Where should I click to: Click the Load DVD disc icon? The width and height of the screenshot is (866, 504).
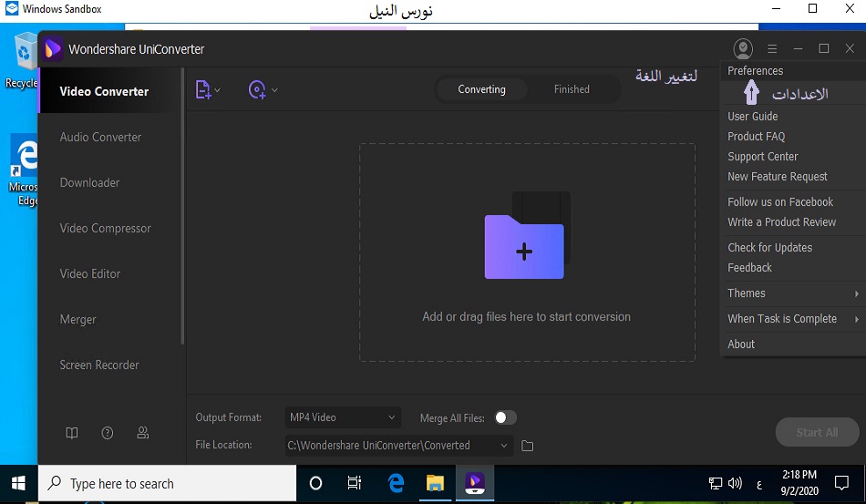pyautogui.click(x=257, y=89)
